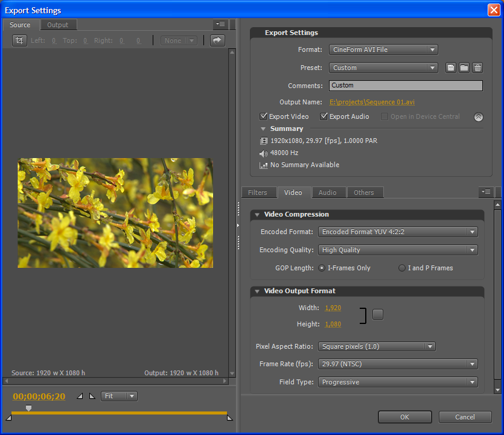The width and height of the screenshot is (504, 435).
Task: Open the source panel flyout menu icon
Action: pos(220,25)
